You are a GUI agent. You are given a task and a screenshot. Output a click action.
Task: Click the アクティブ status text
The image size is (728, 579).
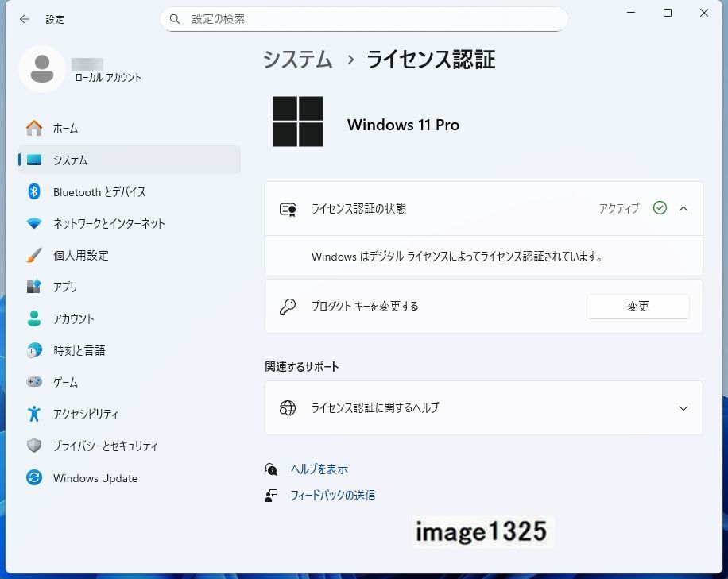619,208
